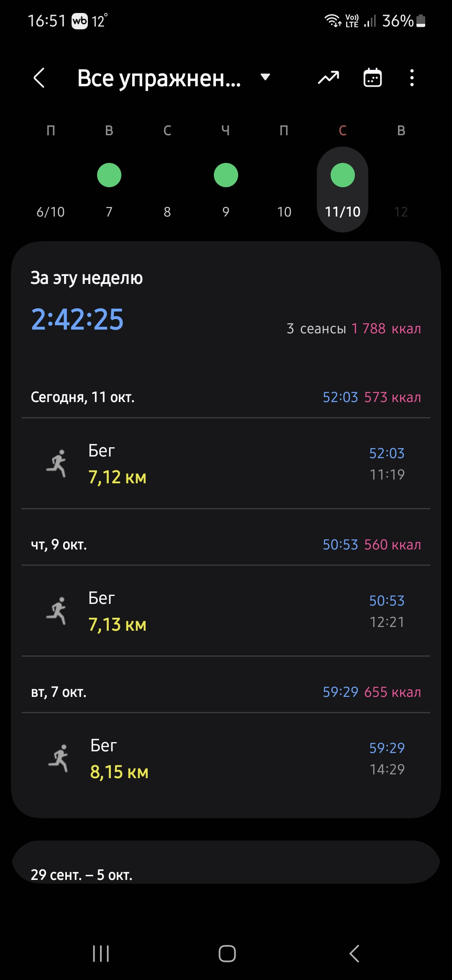This screenshot has height=980, width=452.
Task: Select Tuesday 7 green workout dot
Action: pyautogui.click(x=109, y=175)
